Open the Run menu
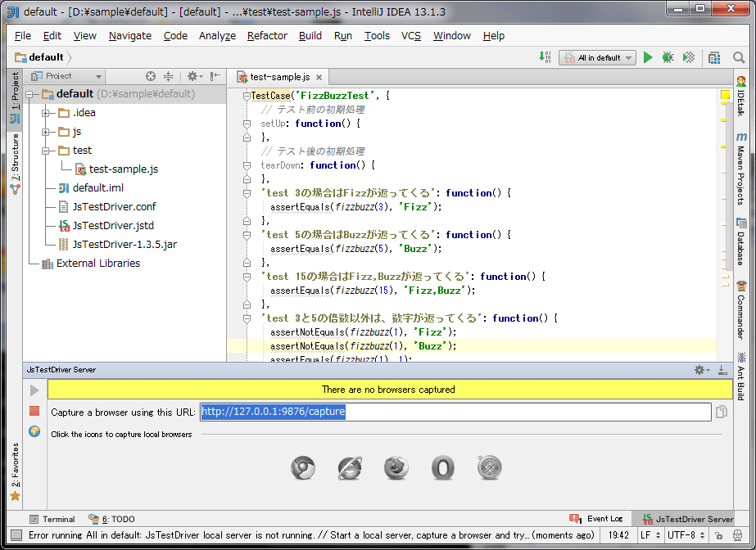The width and height of the screenshot is (756, 550). [343, 36]
